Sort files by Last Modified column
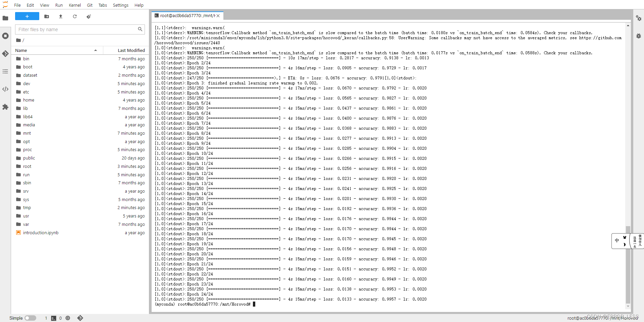The image size is (644, 322). [x=127, y=50]
